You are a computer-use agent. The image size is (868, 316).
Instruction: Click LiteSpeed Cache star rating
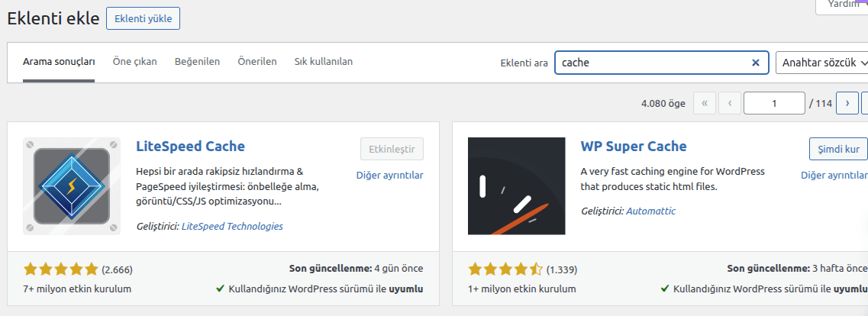pos(61,269)
